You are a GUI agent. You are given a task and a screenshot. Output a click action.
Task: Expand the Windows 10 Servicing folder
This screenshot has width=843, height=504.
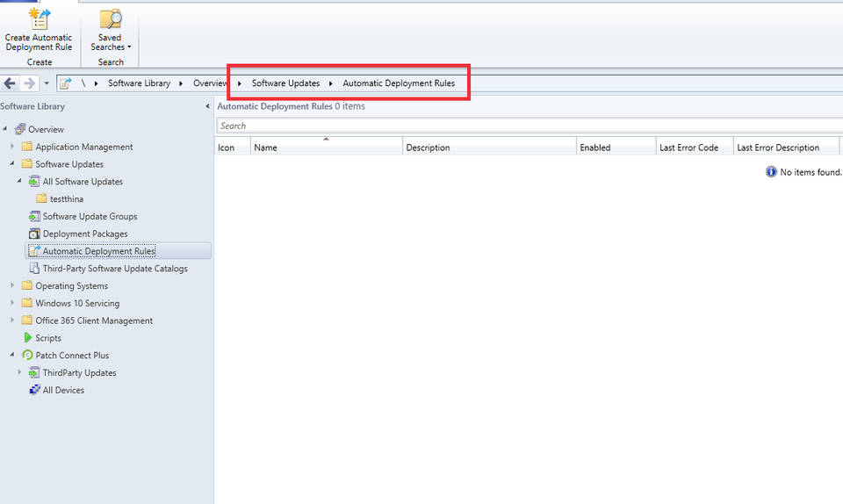[x=12, y=303]
